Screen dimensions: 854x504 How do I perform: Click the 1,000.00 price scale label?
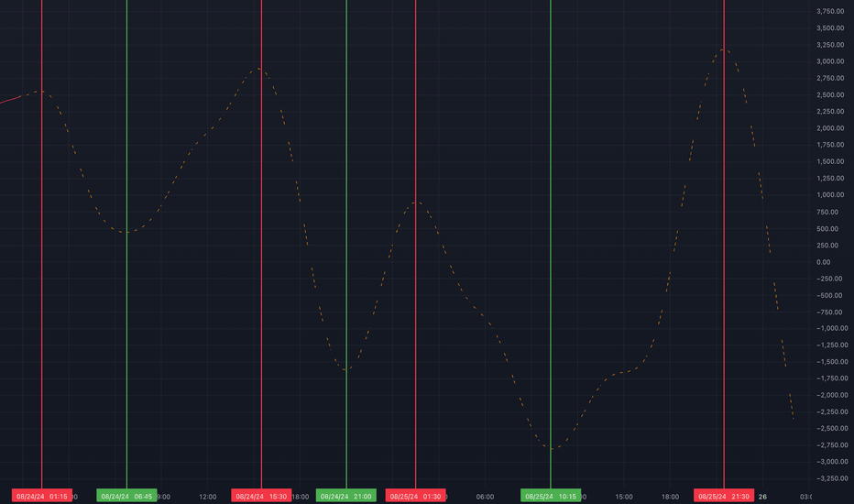click(830, 195)
